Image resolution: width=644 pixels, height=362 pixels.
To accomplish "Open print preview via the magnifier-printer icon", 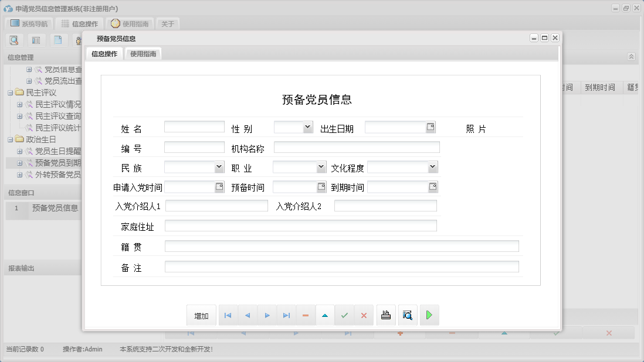I will 408,315.
